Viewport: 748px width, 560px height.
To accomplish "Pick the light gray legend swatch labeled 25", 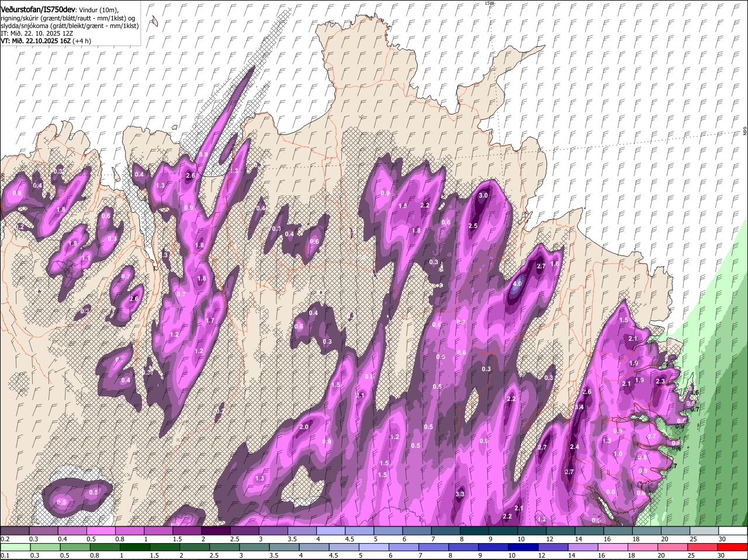I will pyautogui.click(x=705, y=531).
